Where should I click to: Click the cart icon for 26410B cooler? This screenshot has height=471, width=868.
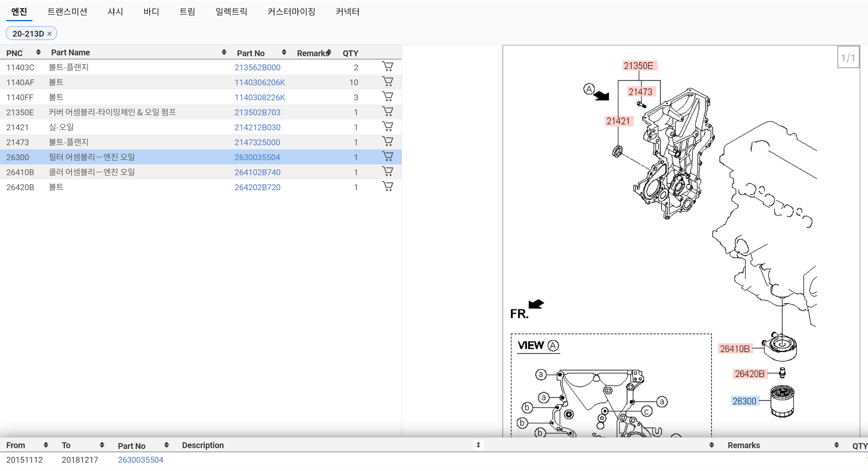[x=387, y=171]
